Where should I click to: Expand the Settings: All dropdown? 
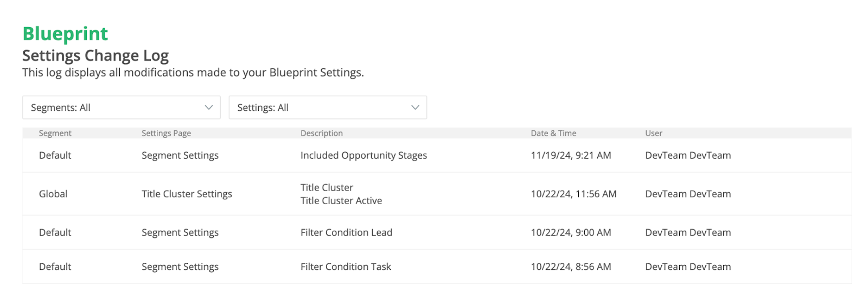click(328, 108)
